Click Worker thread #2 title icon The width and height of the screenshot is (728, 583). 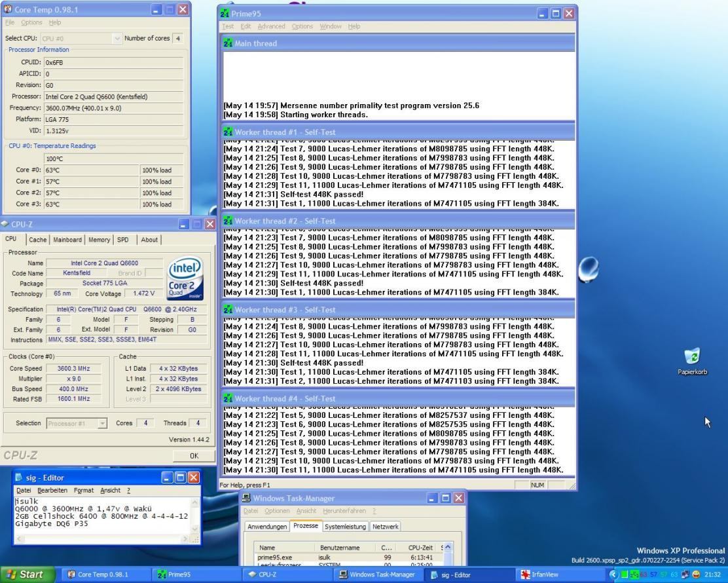[228, 221]
